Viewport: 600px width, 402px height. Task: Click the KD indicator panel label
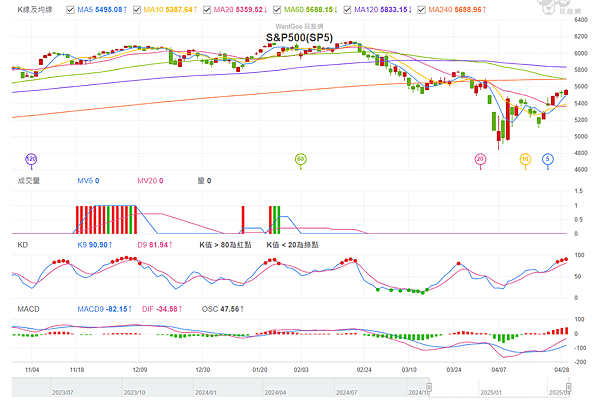tap(23, 245)
